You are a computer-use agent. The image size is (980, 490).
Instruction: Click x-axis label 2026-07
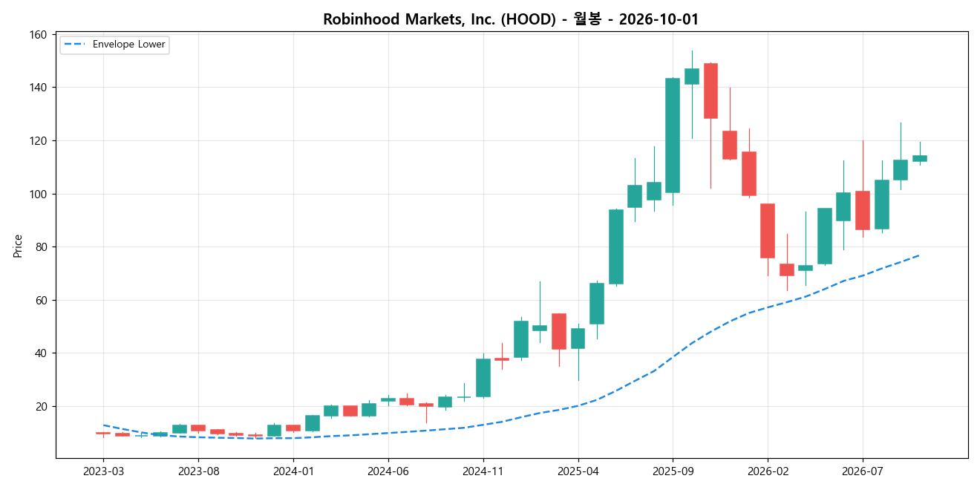pyautogui.click(x=863, y=471)
